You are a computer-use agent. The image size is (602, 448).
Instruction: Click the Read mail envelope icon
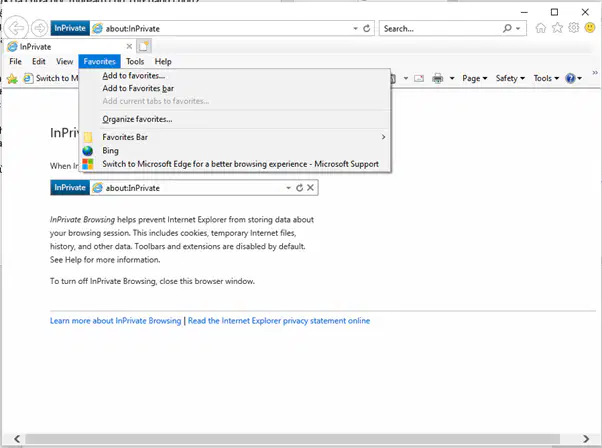pos(419,78)
